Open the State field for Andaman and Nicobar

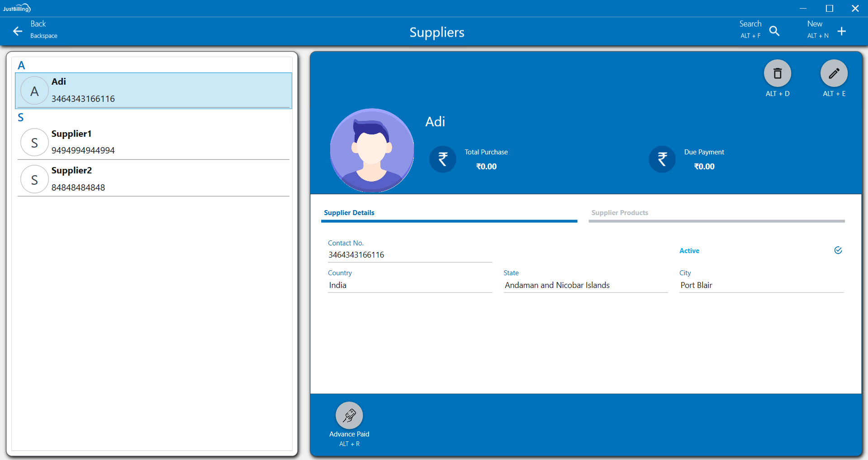pos(585,285)
